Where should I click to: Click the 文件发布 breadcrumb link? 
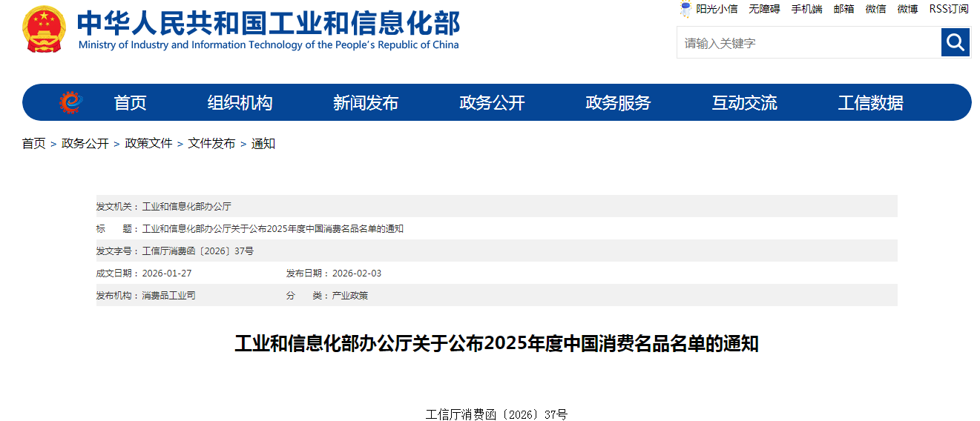[x=211, y=143]
